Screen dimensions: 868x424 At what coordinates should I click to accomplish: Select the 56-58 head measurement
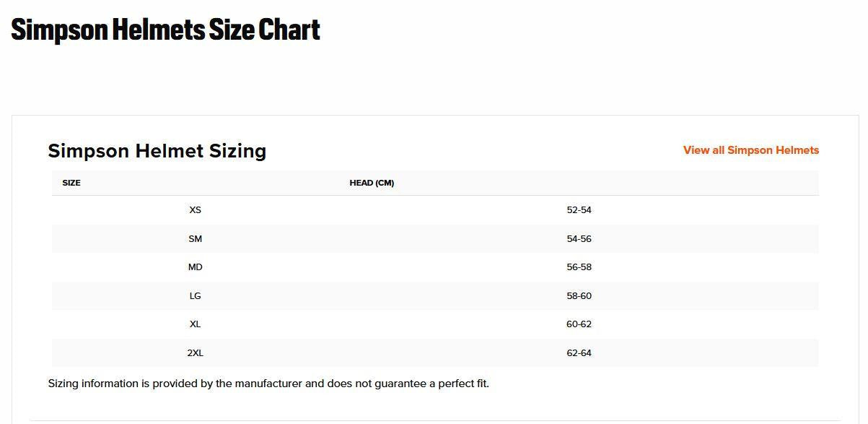tap(579, 267)
